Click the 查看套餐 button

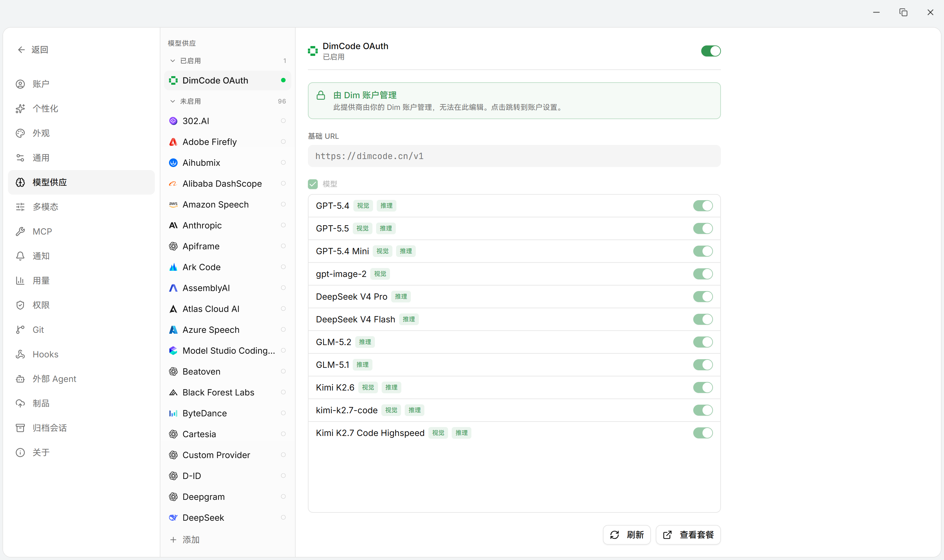point(688,535)
